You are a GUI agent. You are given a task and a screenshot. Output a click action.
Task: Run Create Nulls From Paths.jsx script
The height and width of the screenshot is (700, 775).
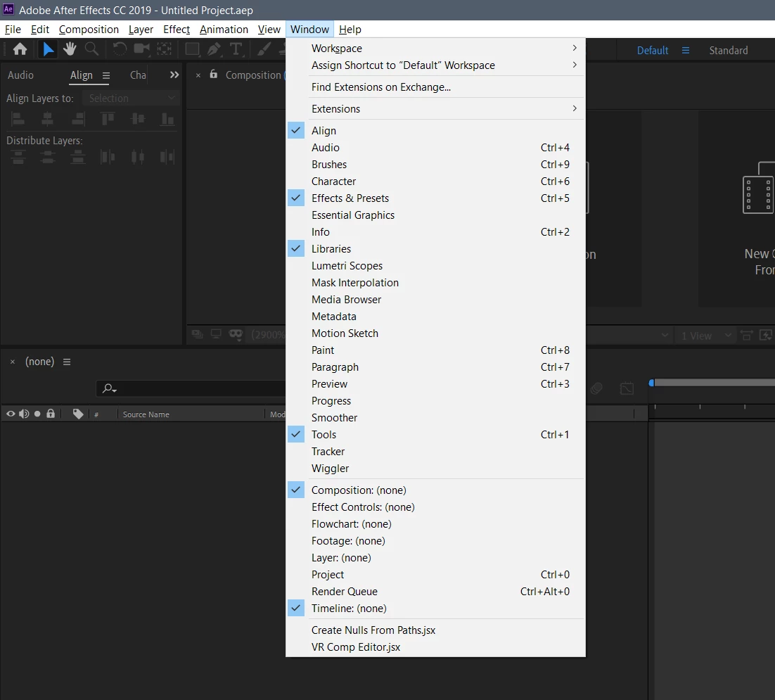(x=435, y=630)
